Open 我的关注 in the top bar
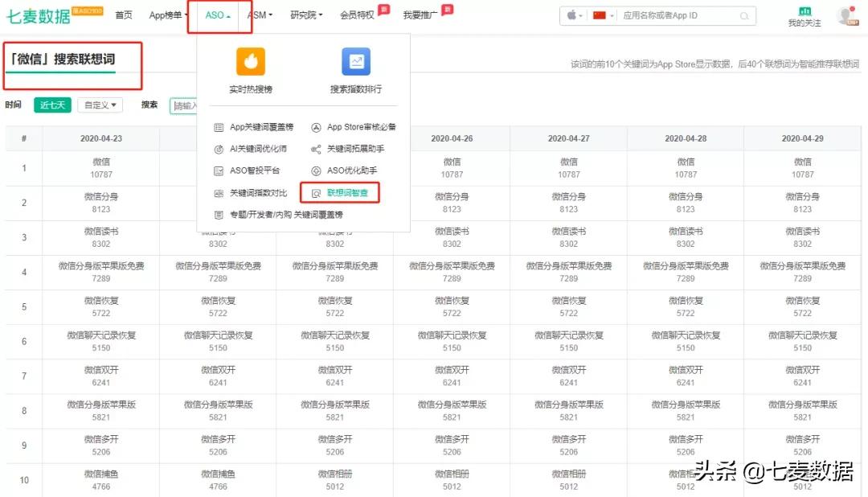 click(814, 16)
